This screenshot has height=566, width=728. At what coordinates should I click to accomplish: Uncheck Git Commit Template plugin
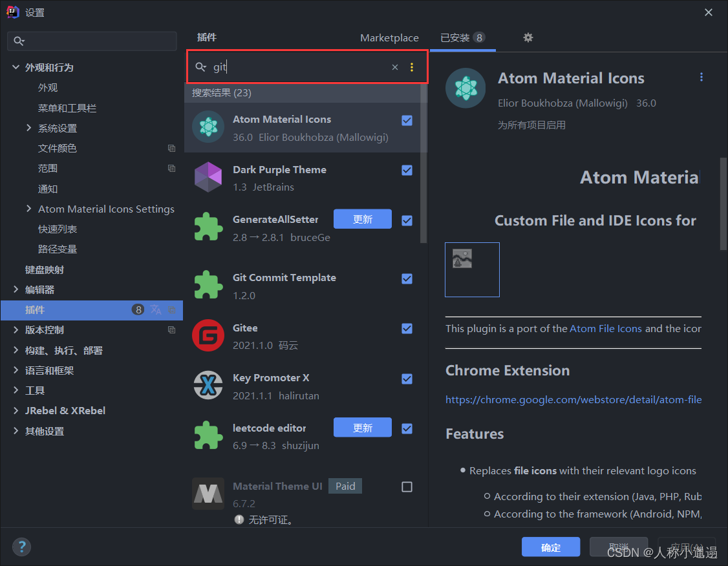pos(407,279)
